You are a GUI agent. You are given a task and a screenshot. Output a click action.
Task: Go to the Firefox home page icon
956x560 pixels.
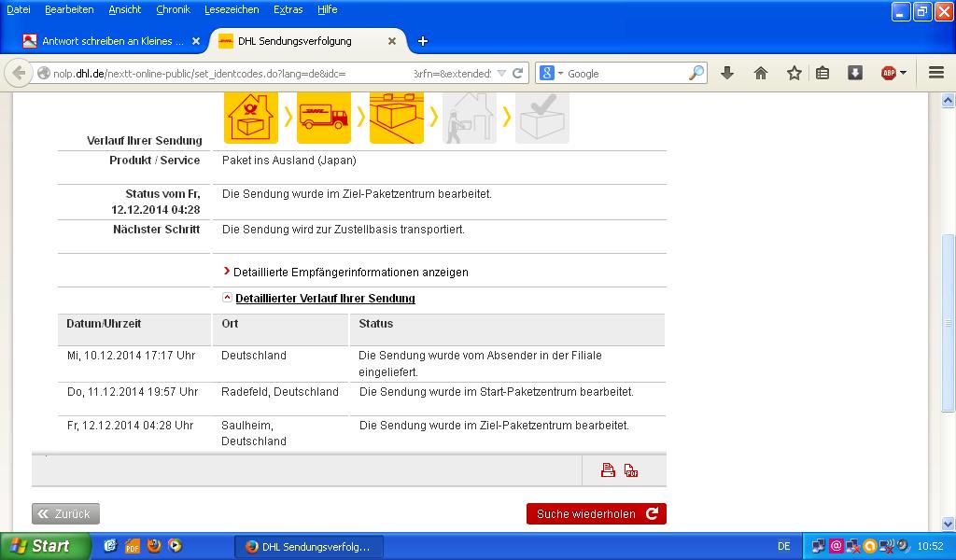point(761,73)
